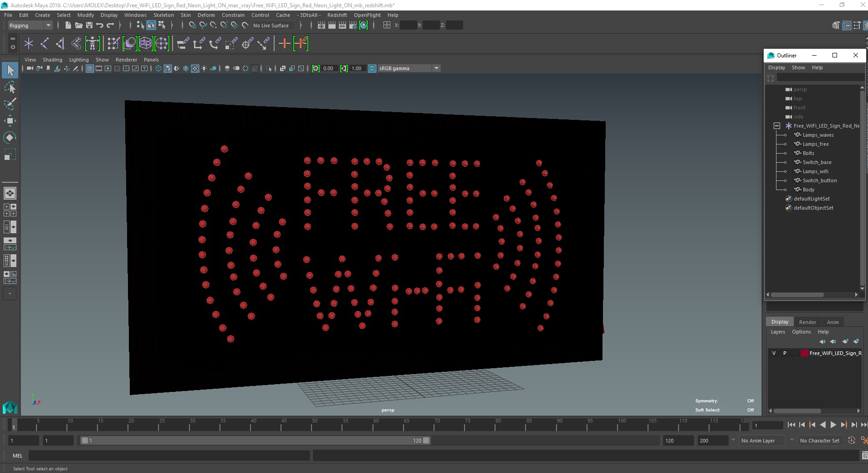The height and width of the screenshot is (473, 868).
Task: Click the Create Lattice shelf icon
Action: (x=145, y=44)
